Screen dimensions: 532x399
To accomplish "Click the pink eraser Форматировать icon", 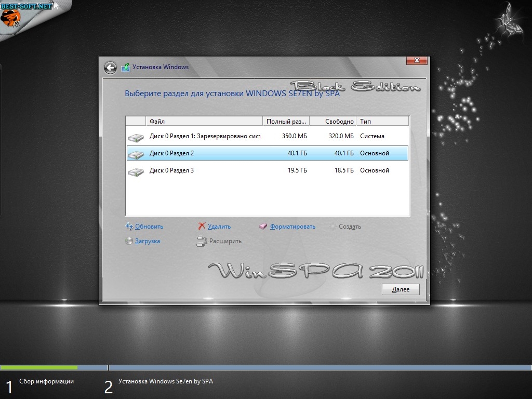I will pyautogui.click(x=263, y=226).
